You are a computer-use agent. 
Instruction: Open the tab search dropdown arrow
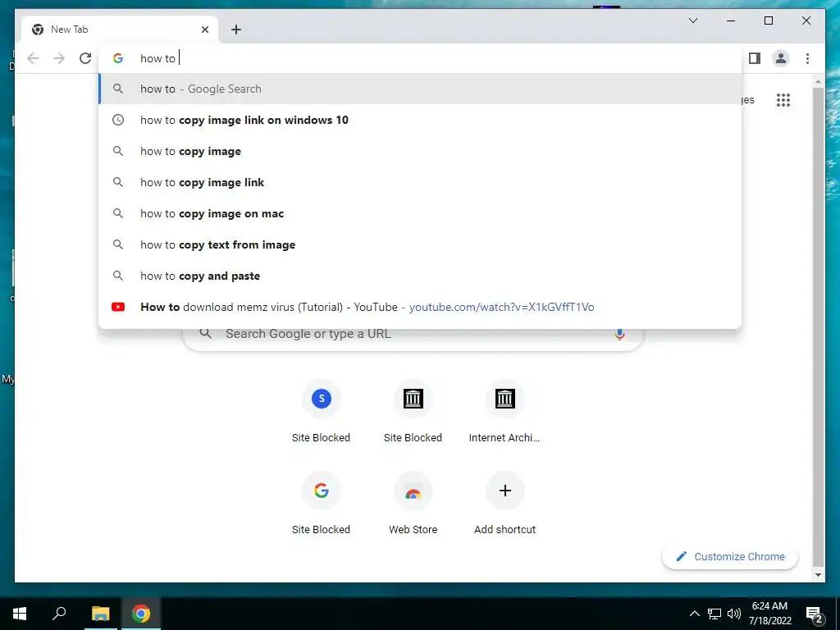point(692,21)
